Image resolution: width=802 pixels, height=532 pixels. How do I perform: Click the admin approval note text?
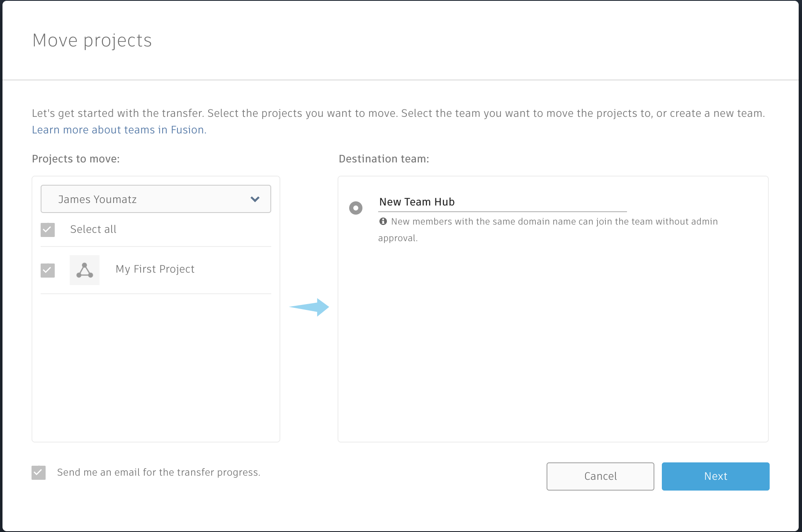click(554, 222)
